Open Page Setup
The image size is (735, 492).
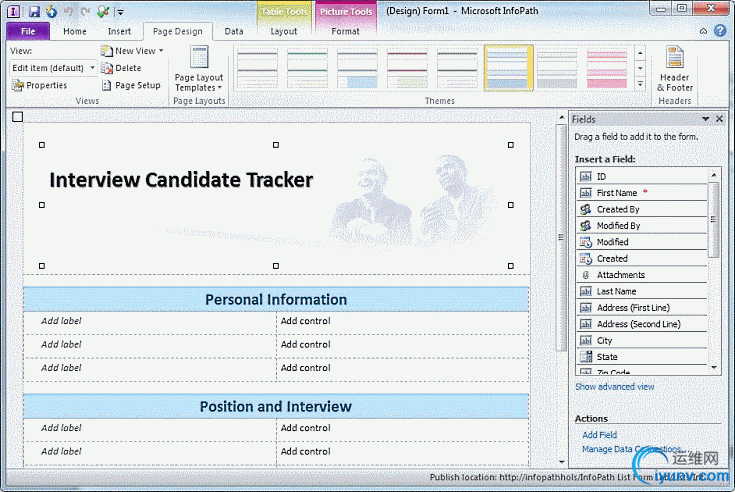tap(131, 85)
